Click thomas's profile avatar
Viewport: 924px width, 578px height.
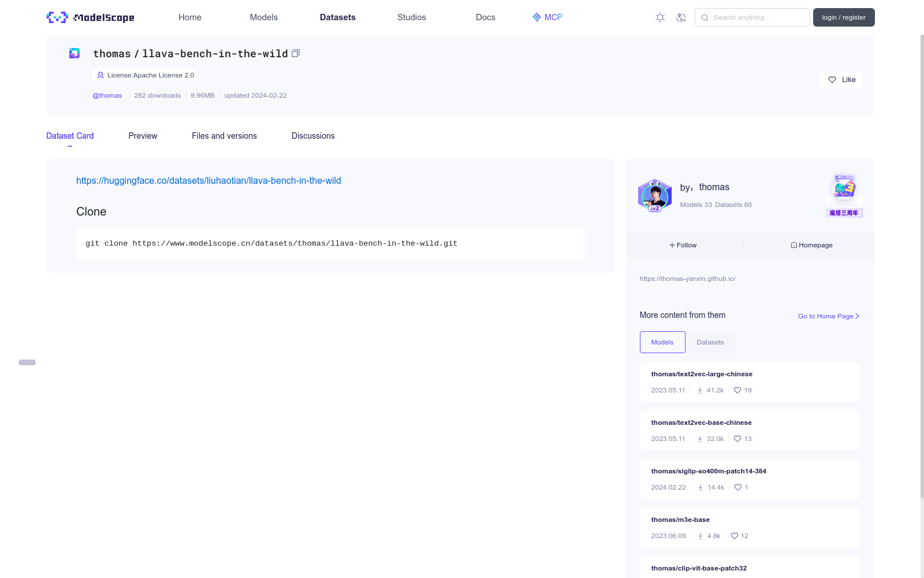point(654,195)
